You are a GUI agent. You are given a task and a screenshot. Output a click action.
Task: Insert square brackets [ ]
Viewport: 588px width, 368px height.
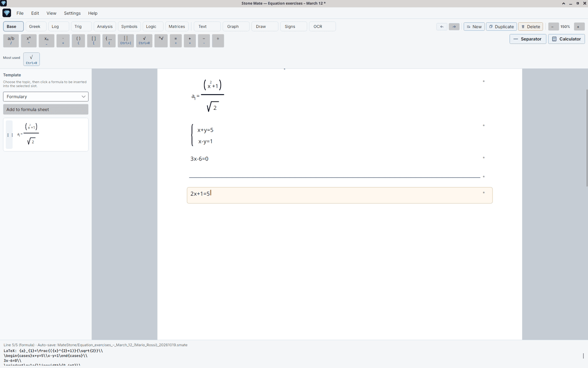pyautogui.click(x=94, y=40)
